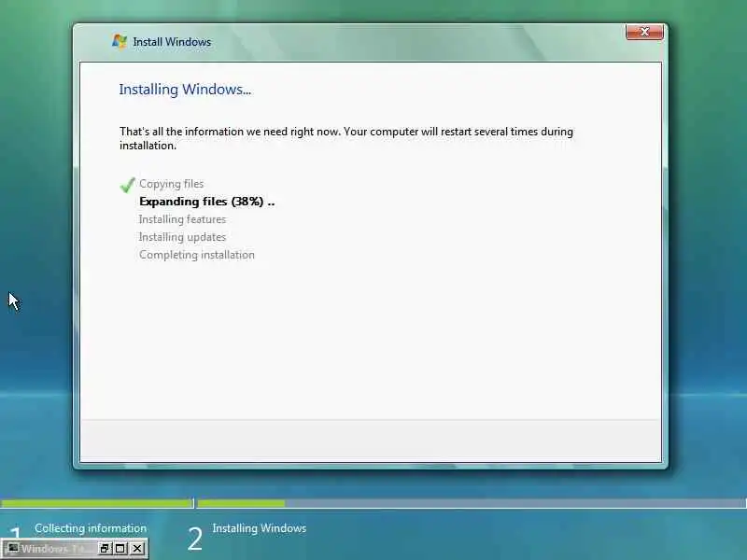Click the Collecting information progress bar
This screenshot has height=560, width=747.
97,503
